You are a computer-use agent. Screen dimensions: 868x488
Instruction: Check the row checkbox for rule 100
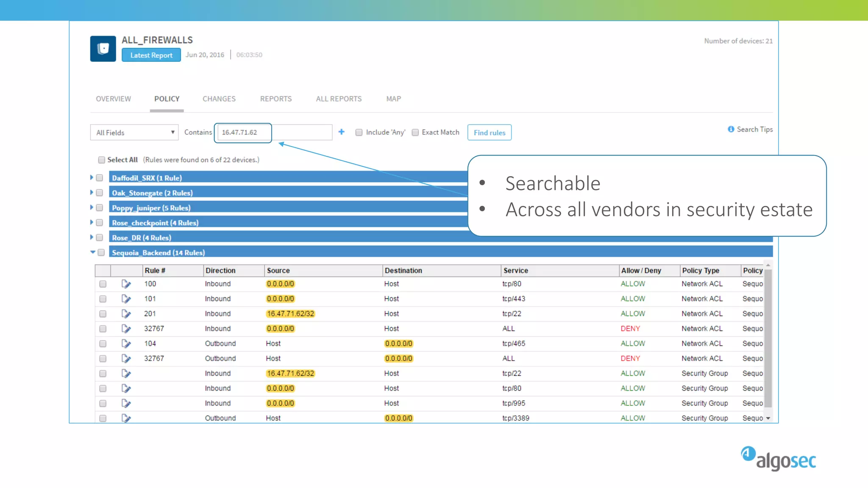103,284
